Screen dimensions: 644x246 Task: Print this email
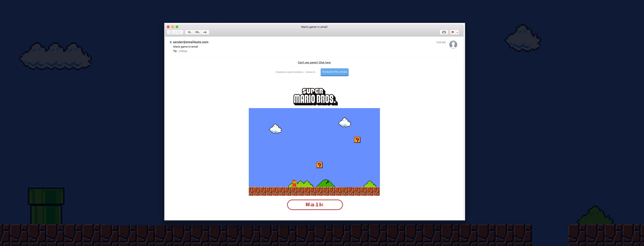(444, 32)
